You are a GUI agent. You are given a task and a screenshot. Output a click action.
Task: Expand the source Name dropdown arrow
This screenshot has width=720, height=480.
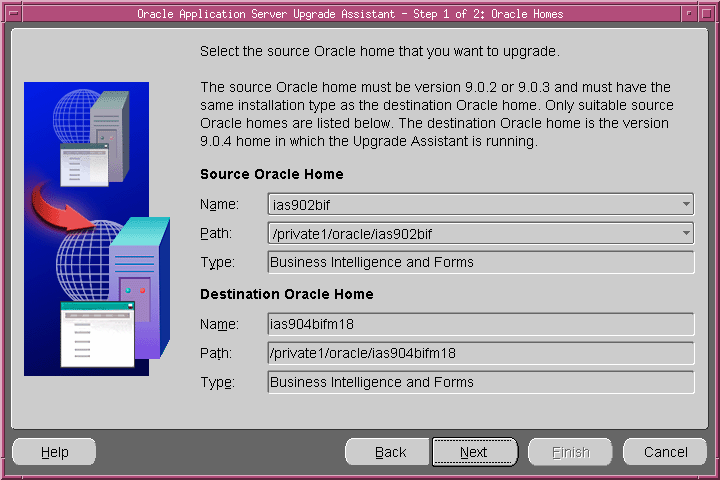point(686,204)
